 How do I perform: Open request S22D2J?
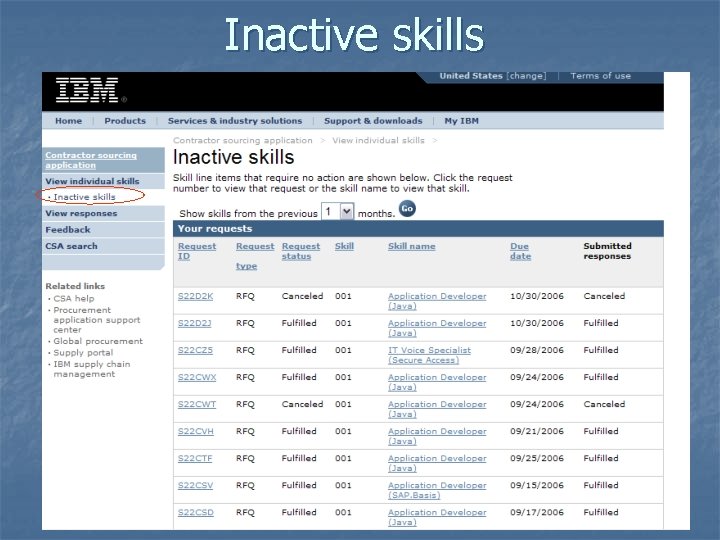[195, 323]
